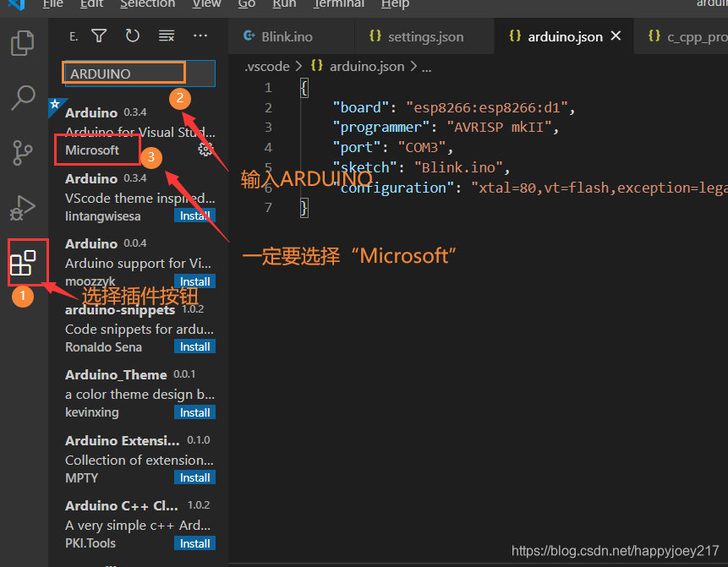Click the "board" key in editor
The image size is (728, 567).
(x=361, y=107)
